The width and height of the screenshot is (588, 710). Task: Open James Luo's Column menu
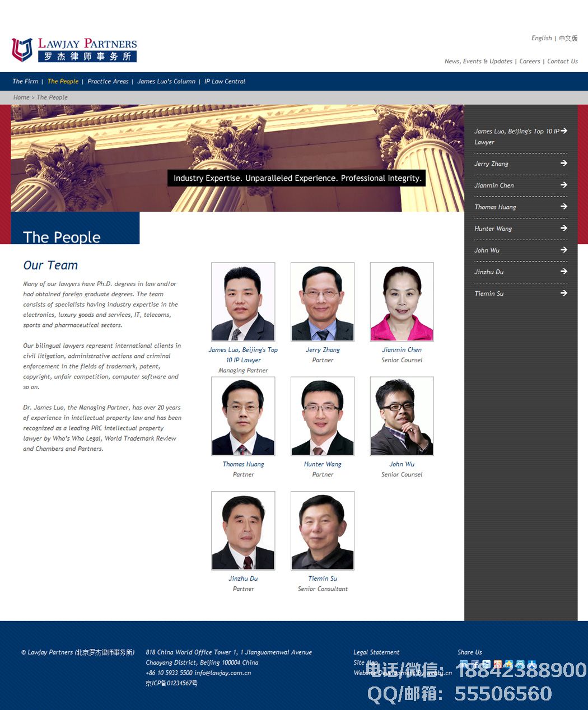pyautogui.click(x=166, y=81)
